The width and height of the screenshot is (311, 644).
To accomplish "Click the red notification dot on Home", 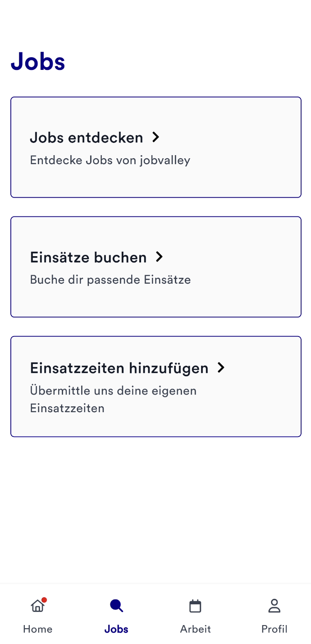I will [x=44, y=600].
